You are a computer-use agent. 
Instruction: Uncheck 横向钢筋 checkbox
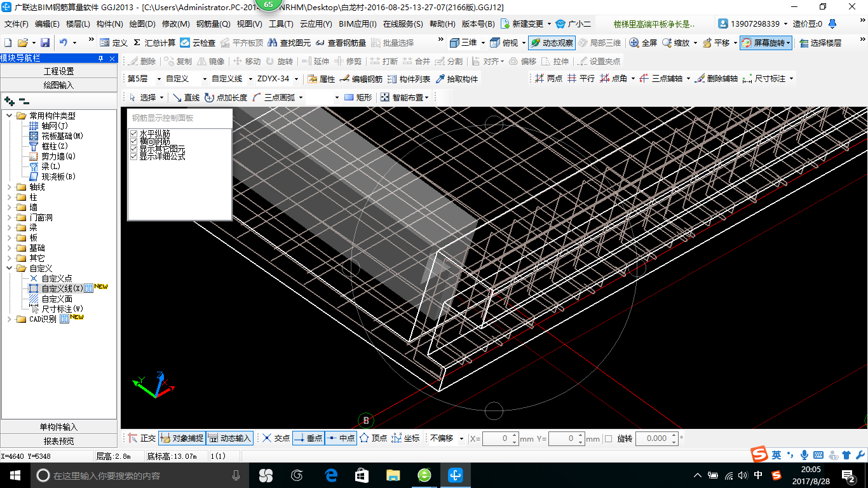(133, 141)
